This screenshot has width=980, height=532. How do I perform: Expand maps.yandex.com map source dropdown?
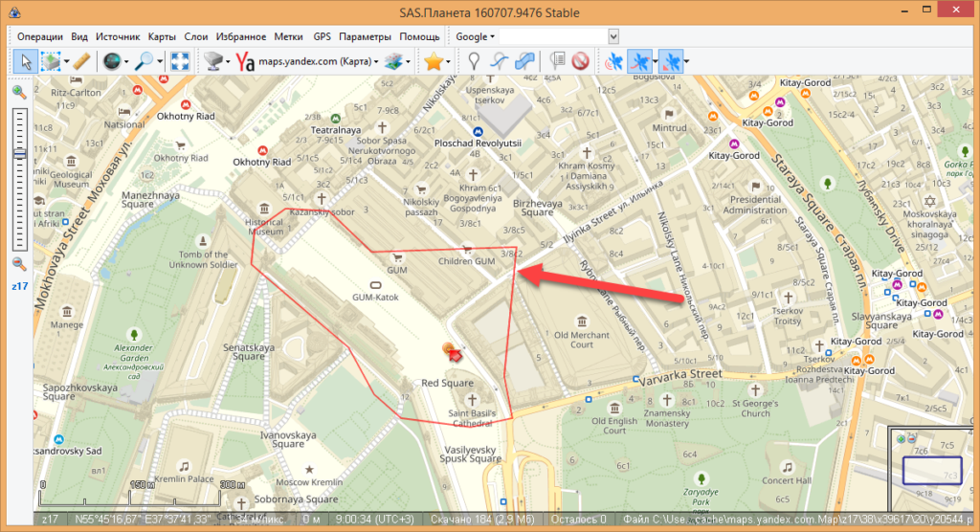tap(376, 61)
